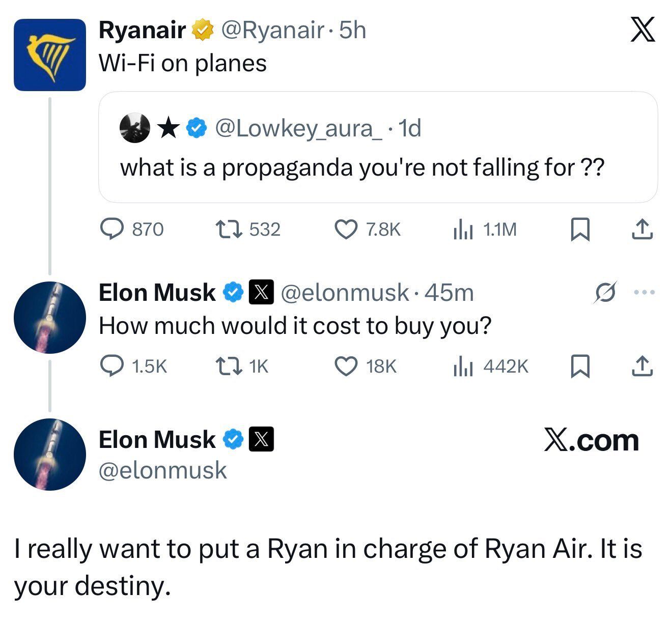Click the Grok slash-circle icon on Elon's tweet
672x621 pixels.
605,293
